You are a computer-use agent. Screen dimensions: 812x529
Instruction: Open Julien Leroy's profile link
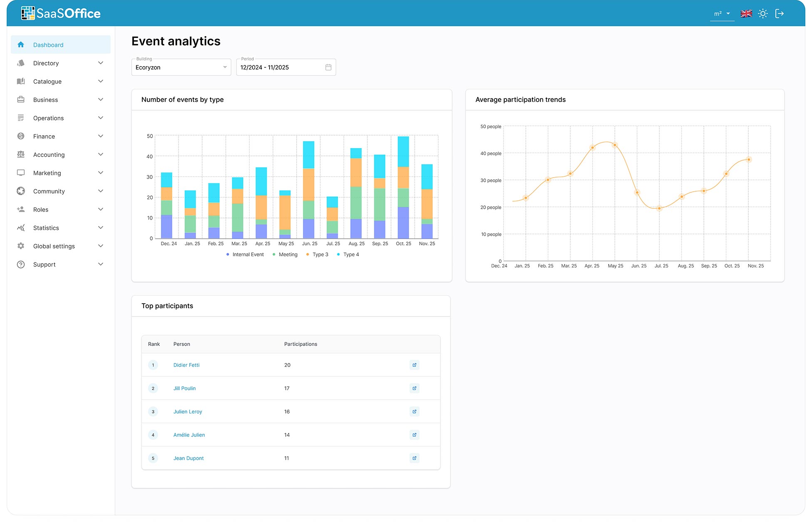[188, 411]
